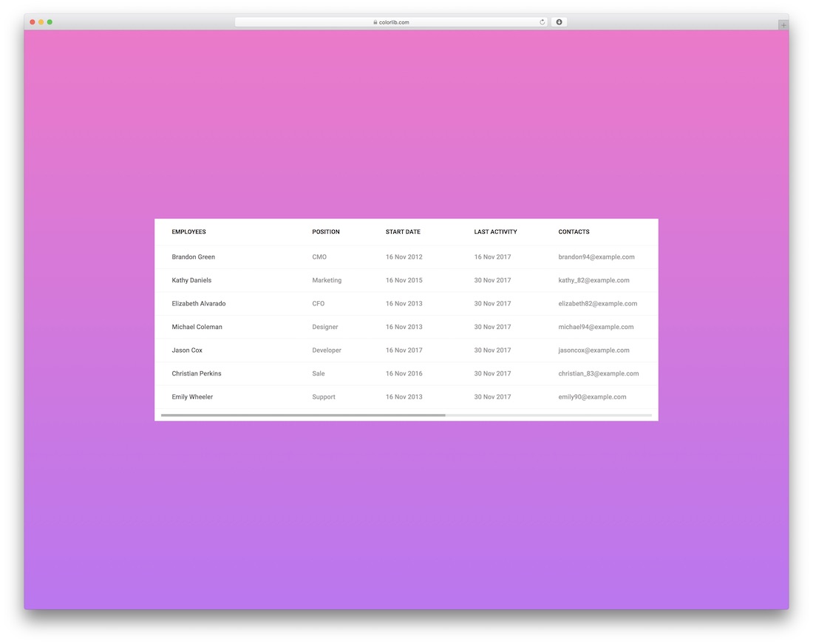Click Michael Coleman's last activity date
The image size is (813, 644).
pos(492,328)
